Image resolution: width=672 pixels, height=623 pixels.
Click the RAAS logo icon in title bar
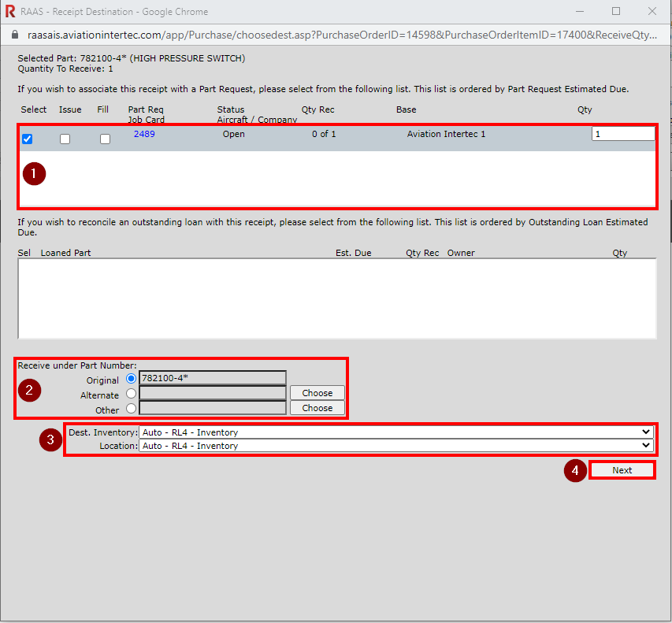pyautogui.click(x=10, y=12)
